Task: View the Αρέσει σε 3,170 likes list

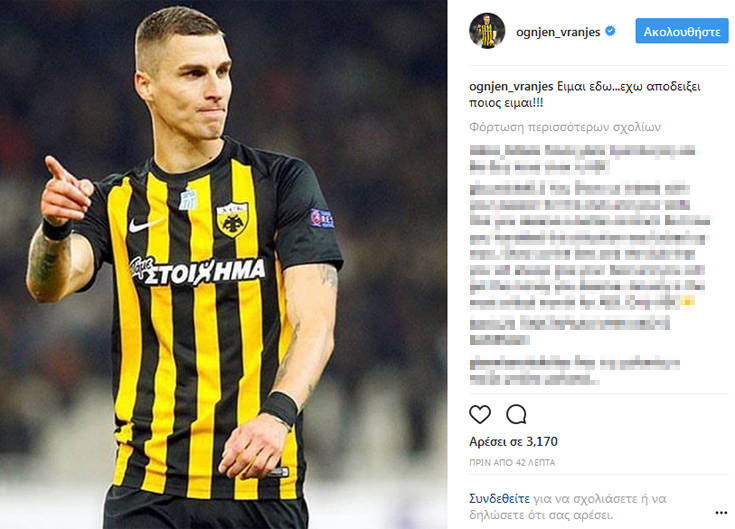Action: coord(513,441)
